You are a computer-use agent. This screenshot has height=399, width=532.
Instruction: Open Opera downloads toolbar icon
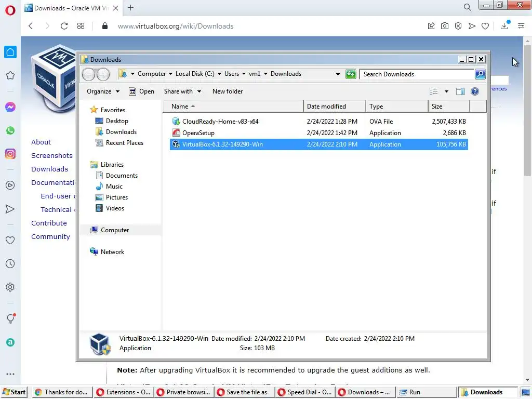(x=504, y=26)
